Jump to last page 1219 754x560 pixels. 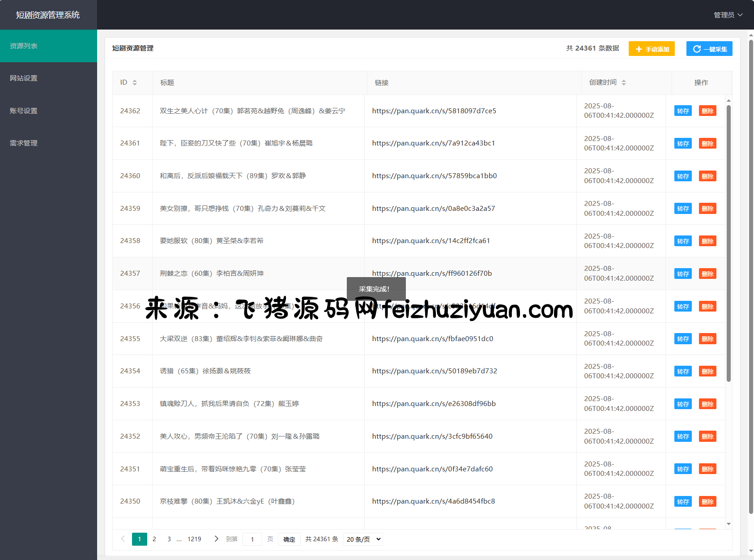[194, 539]
